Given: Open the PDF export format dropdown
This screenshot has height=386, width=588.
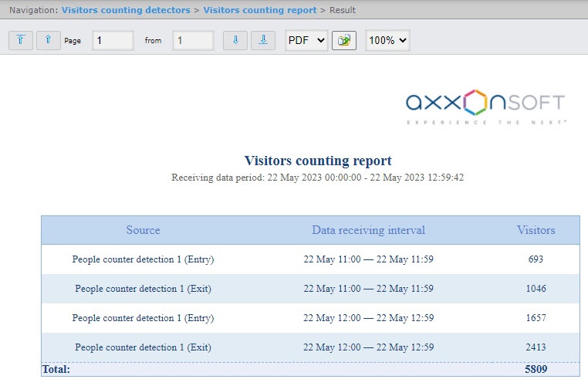Looking at the screenshot, I should [306, 40].
